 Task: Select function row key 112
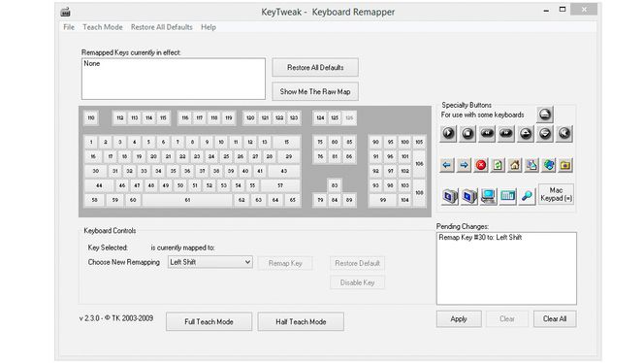coord(120,118)
